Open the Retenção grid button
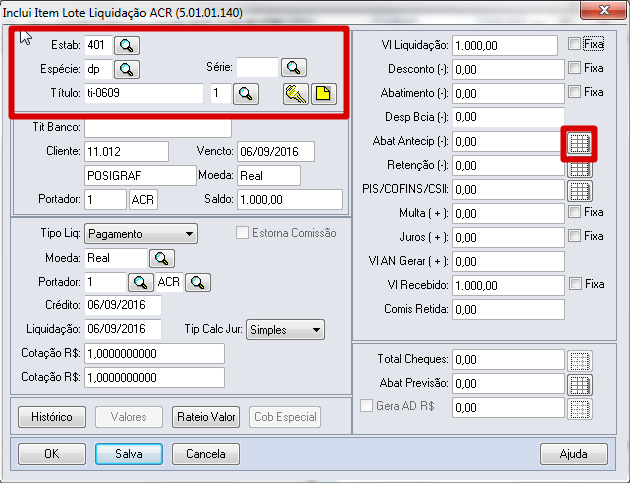630x483 pixels. (x=579, y=169)
